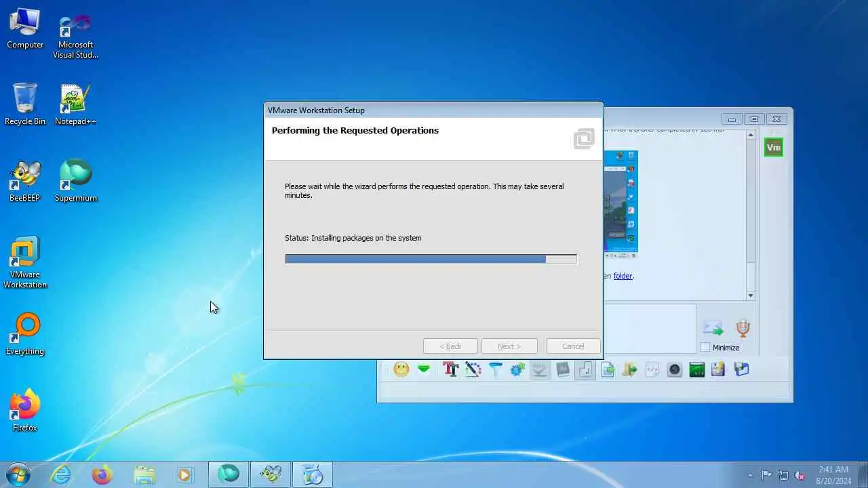Viewport: 868px width, 488px height.
Task: Click the Back button in VMware setup
Action: pyautogui.click(x=450, y=346)
